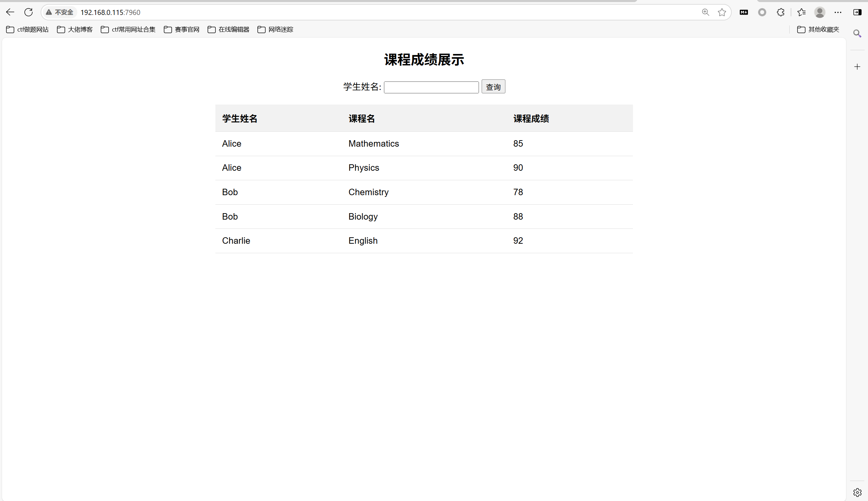
Task: Select the score 88 cell
Action: [x=518, y=217]
